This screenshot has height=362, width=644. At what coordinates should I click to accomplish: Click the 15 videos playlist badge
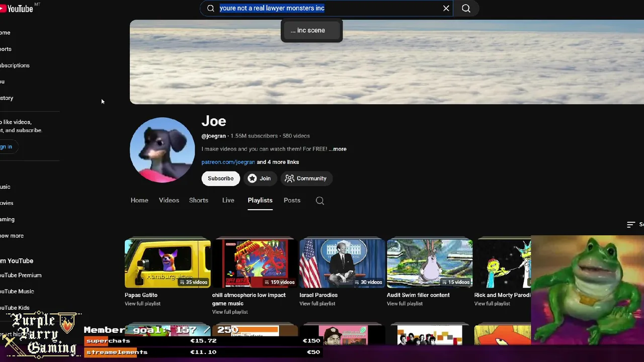coord(456,282)
